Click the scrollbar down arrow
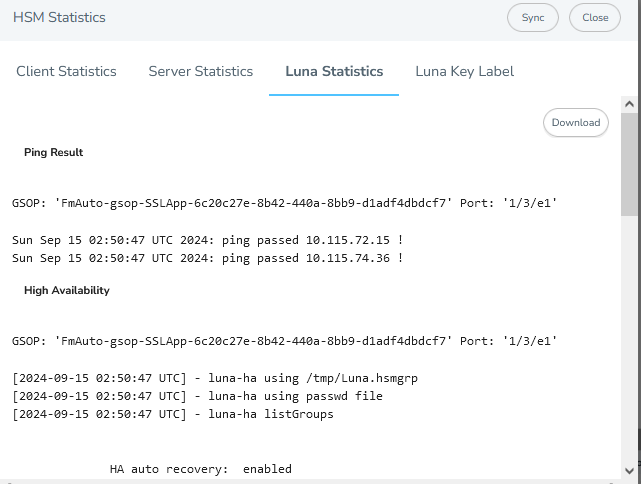 coord(630,471)
